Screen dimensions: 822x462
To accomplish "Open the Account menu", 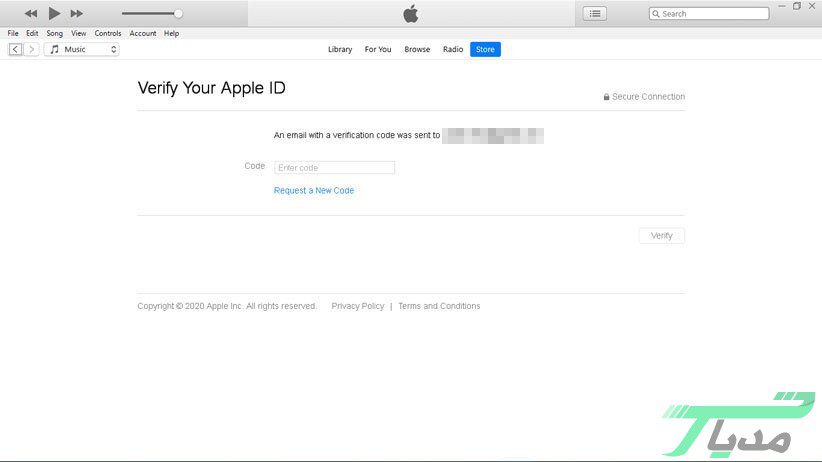I will coord(143,33).
